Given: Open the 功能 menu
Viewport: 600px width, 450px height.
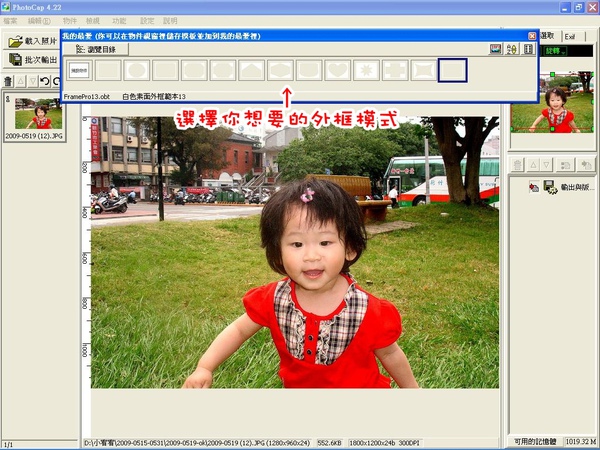Looking at the screenshot, I should tap(119, 21).
